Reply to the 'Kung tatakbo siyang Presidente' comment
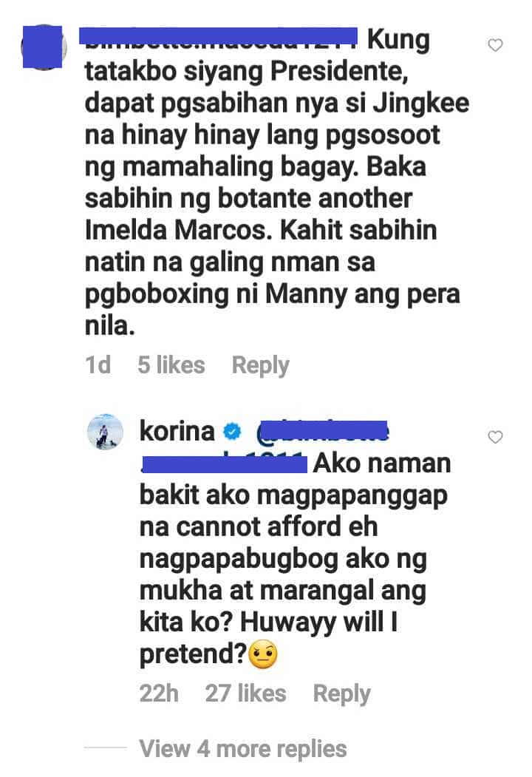The image size is (532, 777). point(261,366)
